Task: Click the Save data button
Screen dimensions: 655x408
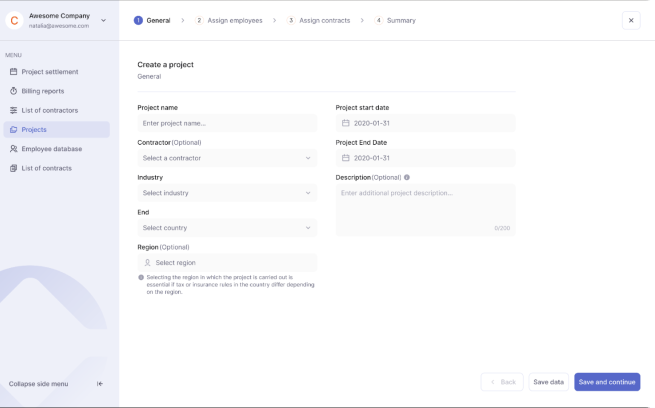Action: coord(548,382)
